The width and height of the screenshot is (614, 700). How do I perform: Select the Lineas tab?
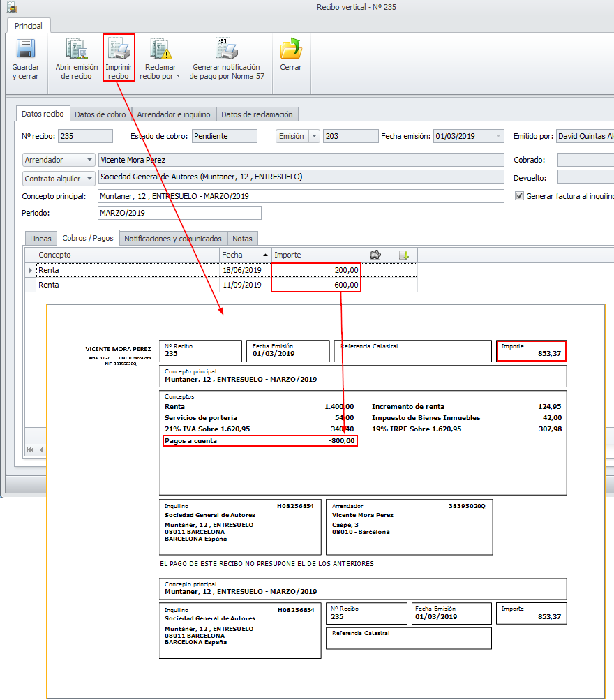[40, 239]
